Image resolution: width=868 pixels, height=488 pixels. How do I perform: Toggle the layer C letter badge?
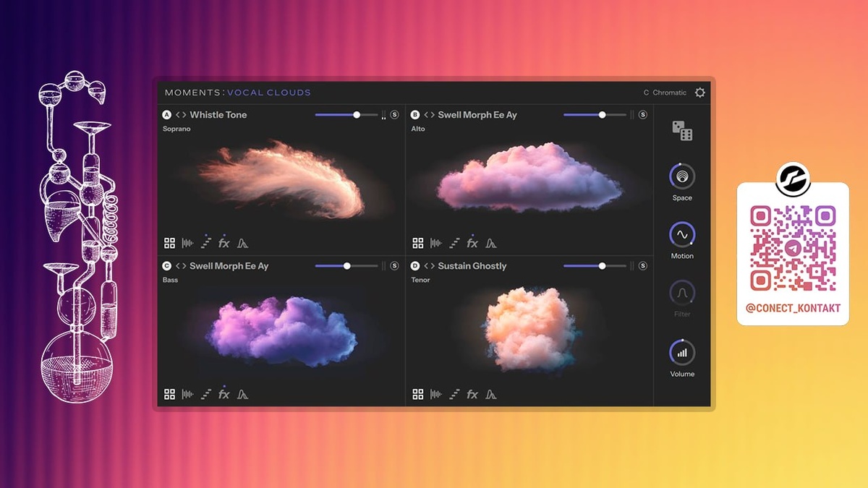167,266
